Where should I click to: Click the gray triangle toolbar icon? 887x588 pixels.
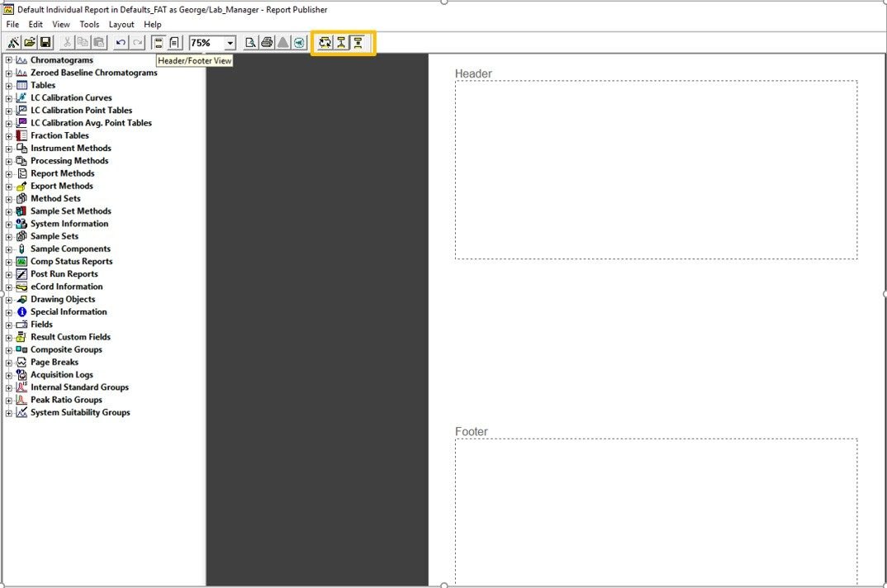tap(282, 42)
